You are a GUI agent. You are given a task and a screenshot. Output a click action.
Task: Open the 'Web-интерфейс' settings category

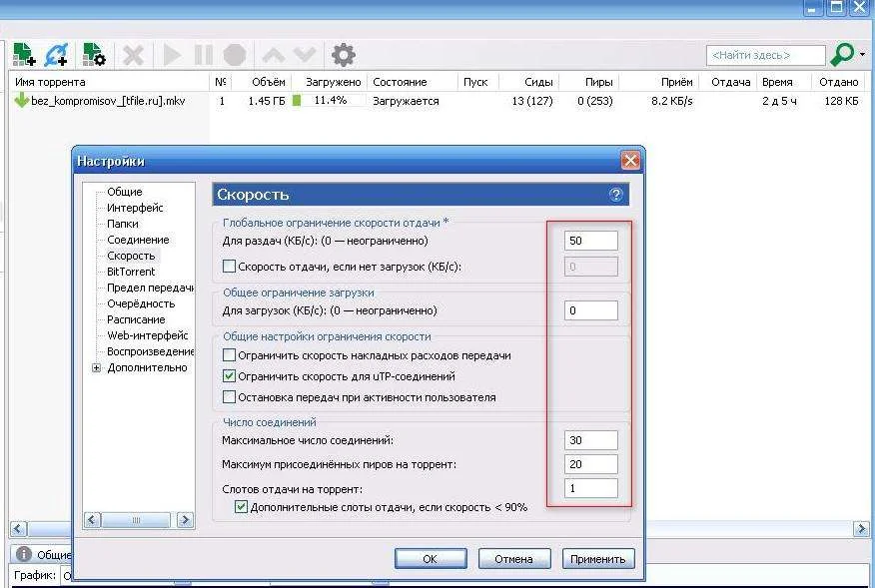click(147, 335)
